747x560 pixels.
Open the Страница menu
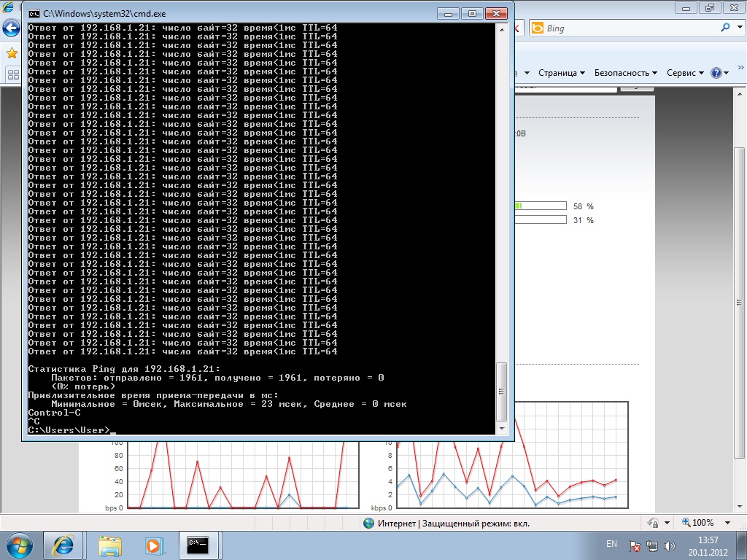pos(562,73)
